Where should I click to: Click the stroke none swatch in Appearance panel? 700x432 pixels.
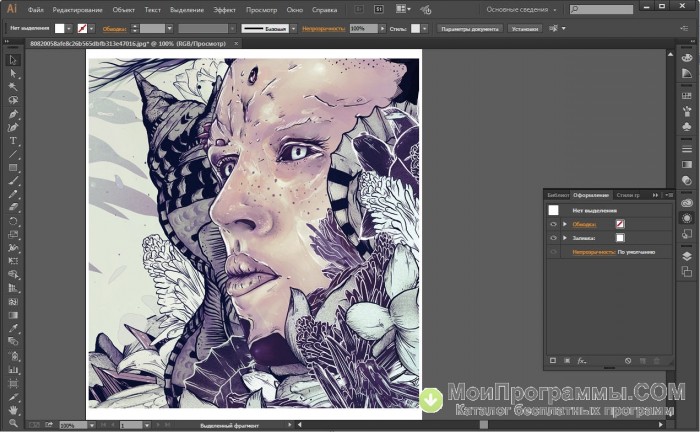click(x=620, y=224)
